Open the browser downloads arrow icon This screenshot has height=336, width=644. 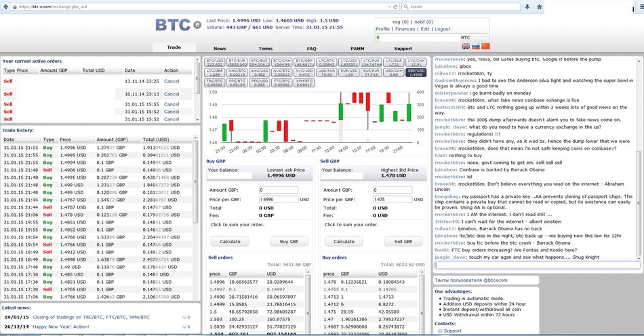[x=527, y=7]
